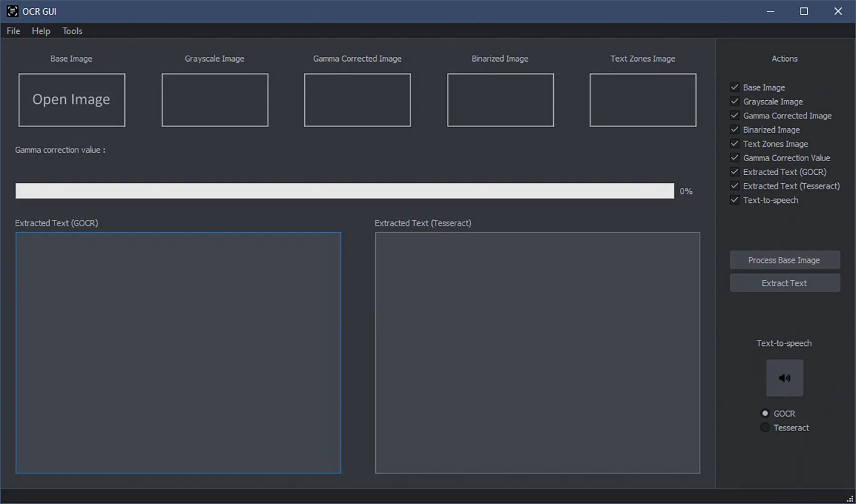Open the Tools menu
856x504 pixels.
coord(72,31)
